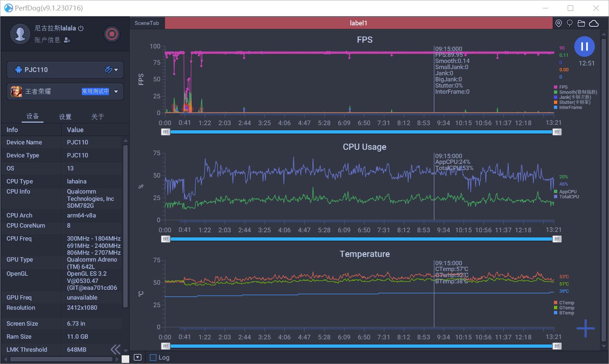Collapse left panel with double chevron
The width and height of the screenshot is (609, 364).
pyautogui.click(x=115, y=349)
